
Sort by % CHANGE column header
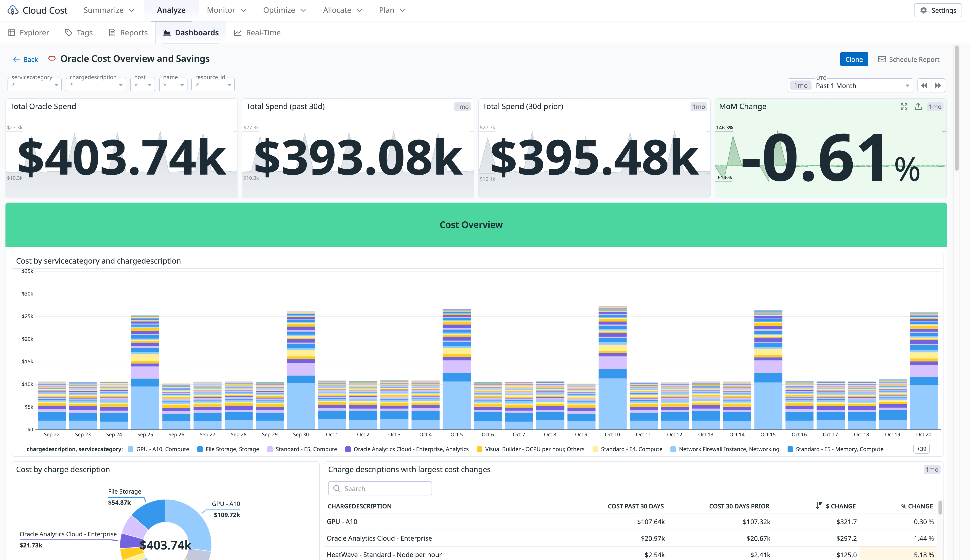[917, 506]
